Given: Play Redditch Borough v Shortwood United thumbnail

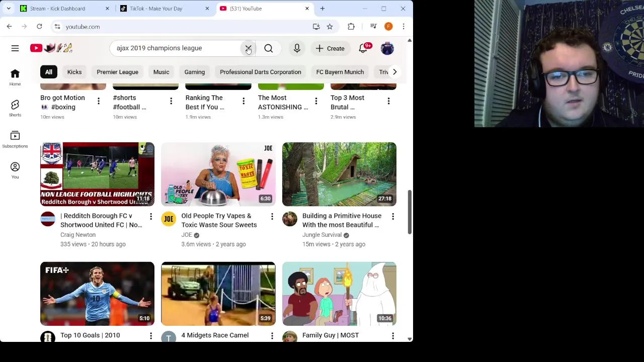Looking at the screenshot, I should coord(97,174).
